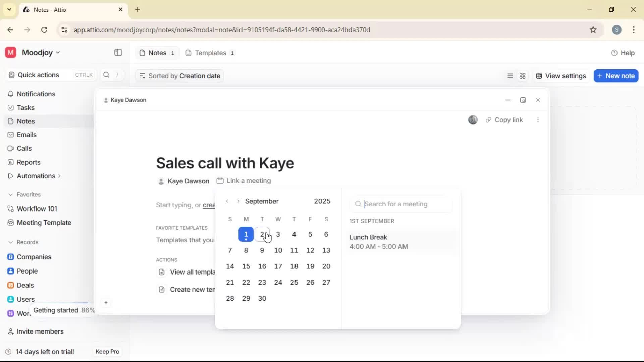Open the Reports section
This screenshot has width=644, height=362.
click(28, 162)
